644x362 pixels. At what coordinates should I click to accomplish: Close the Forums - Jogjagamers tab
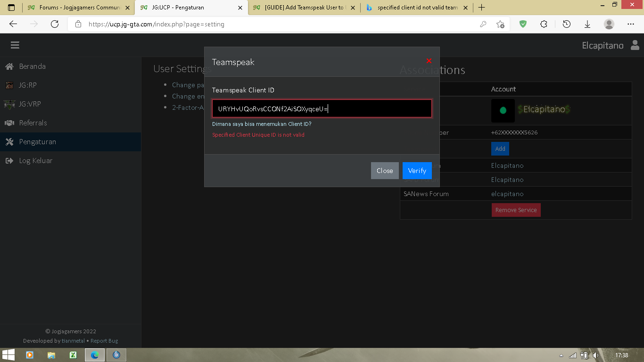pyautogui.click(x=127, y=8)
